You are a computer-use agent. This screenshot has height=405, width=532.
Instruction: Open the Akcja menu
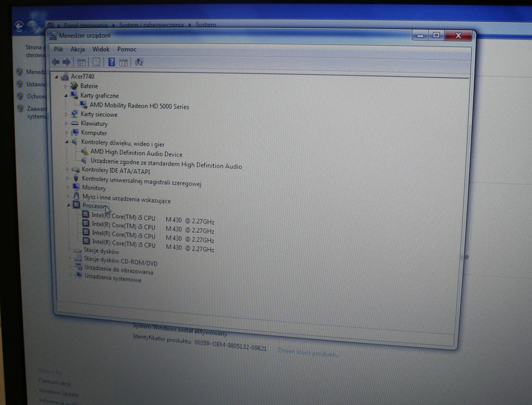tap(78, 49)
